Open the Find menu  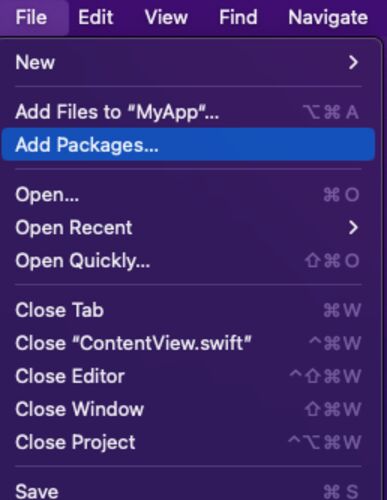[238, 17]
